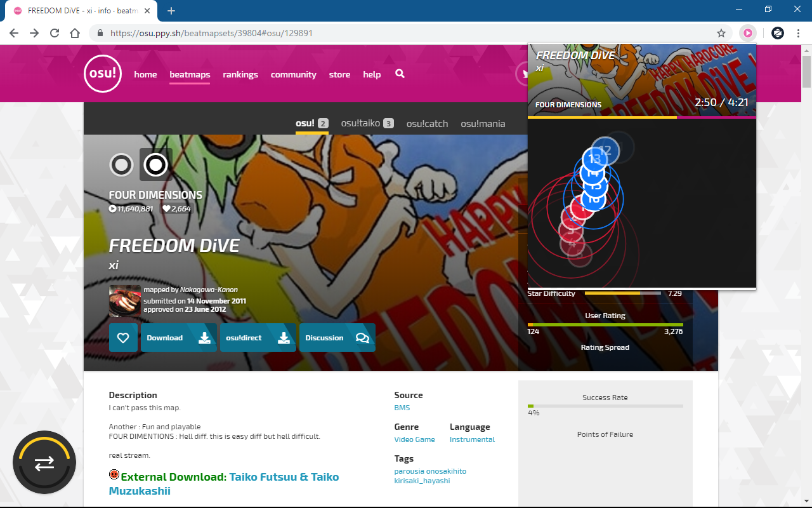812x508 pixels.
Task: Click the heart favourite button
Action: coord(123,338)
